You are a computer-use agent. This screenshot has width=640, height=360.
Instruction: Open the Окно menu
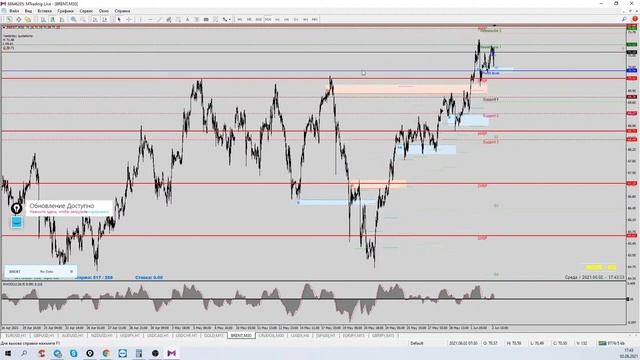tap(104, 11)
